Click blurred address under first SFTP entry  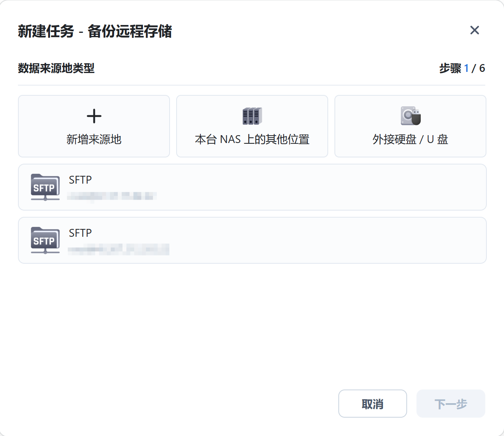[112, 196]
